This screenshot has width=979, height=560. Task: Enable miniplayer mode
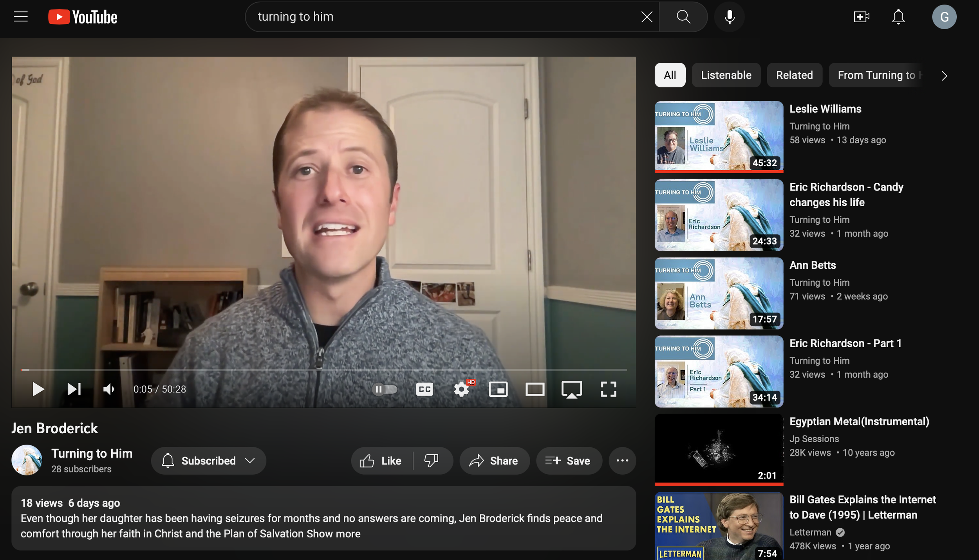(x=498, y=389)
